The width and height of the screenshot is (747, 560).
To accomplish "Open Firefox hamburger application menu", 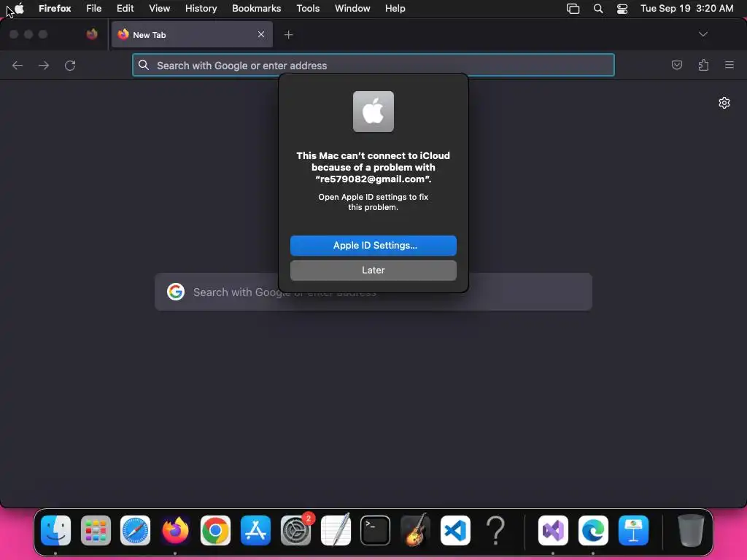I will pyautogui.click(x=729, y=65).
